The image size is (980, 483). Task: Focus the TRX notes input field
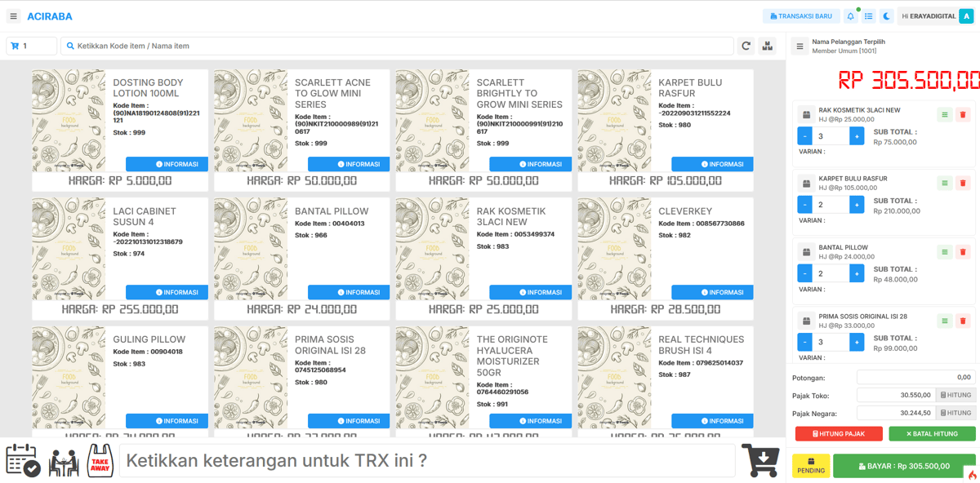point(427,460)
